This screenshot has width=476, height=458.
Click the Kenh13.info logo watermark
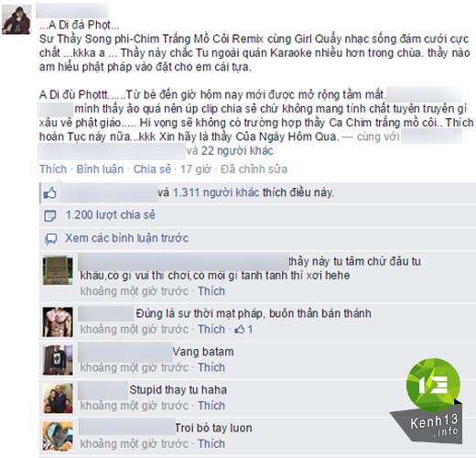pyautogui.click(x=428, y=400)
